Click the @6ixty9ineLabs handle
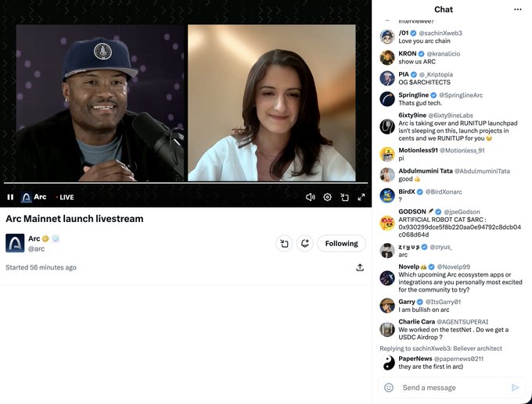532x404 pixels. point(450,116)
